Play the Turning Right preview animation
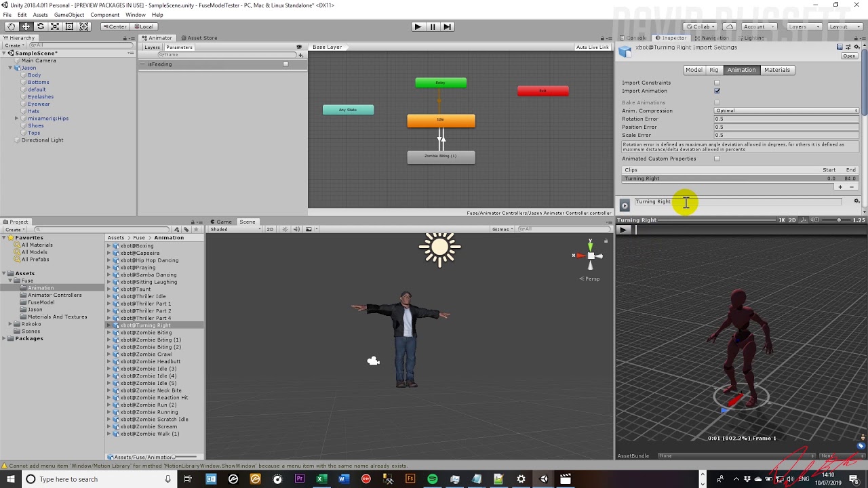 [x=623, y=230]
